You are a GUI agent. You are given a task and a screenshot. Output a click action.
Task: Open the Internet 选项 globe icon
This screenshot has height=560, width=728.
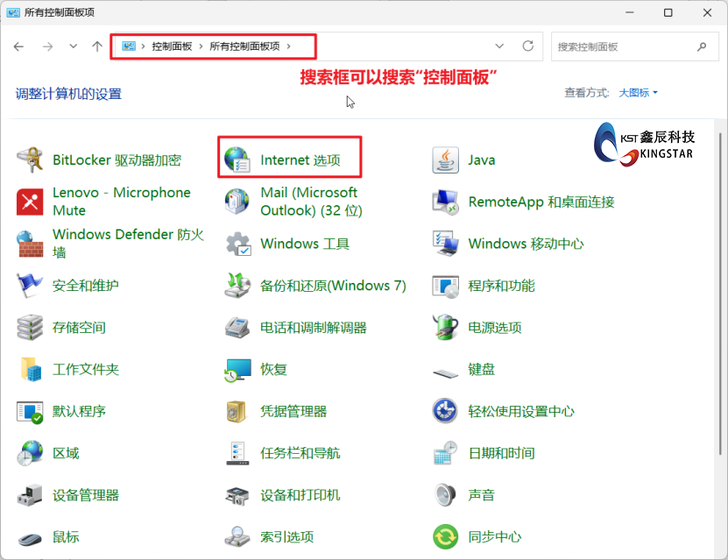coord(237,159)
